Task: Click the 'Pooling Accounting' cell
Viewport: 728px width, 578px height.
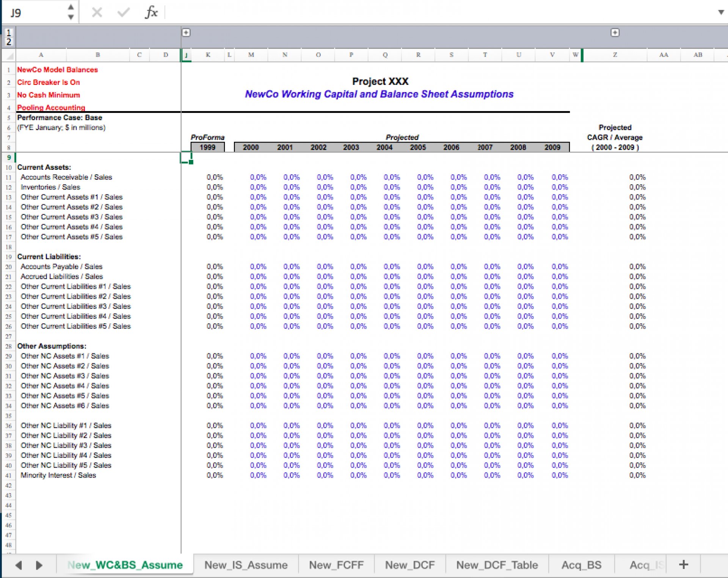Action: point(51,107)
